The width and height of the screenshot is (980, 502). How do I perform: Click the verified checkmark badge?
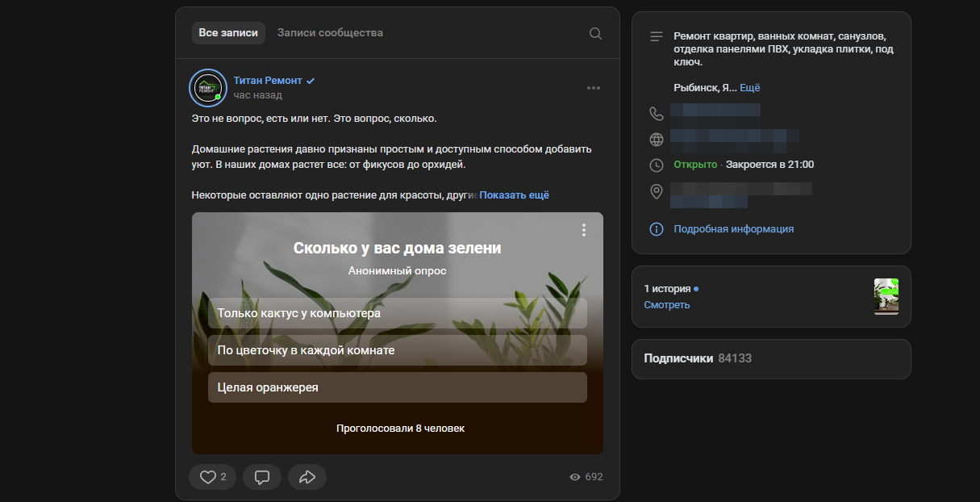pos(311,81)
